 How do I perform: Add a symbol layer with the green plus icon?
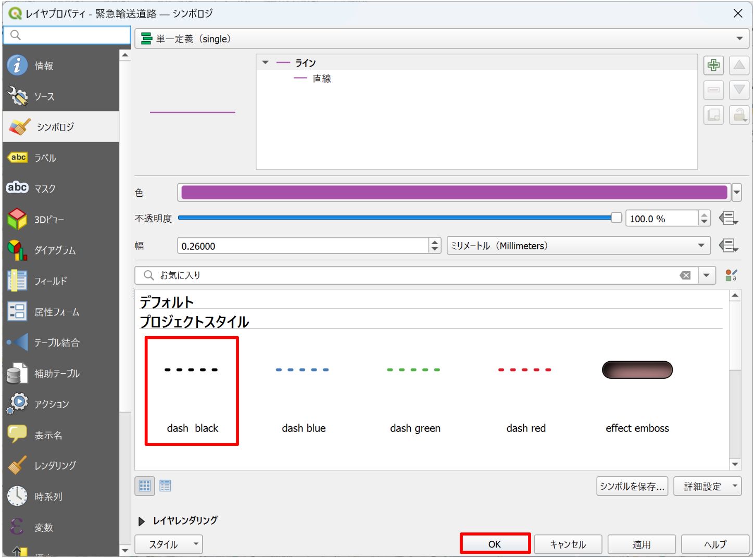pos(713,65)
